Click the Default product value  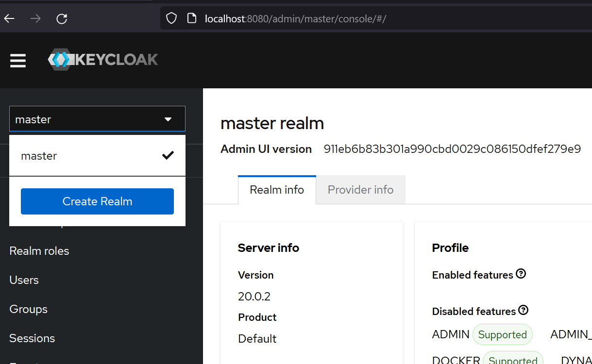point(257,338)
